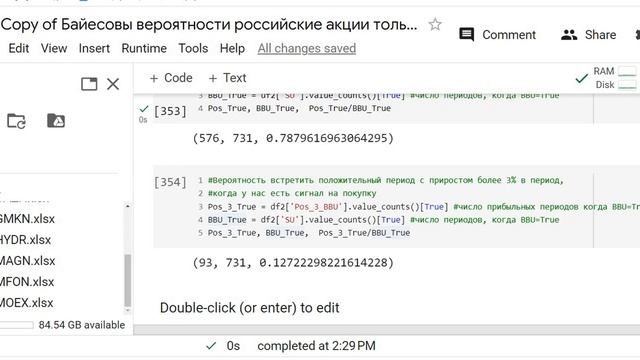Click the completed at 2:29 PM status
The width and height of the screenshot is (640, 360).
[x=316, y=346]
